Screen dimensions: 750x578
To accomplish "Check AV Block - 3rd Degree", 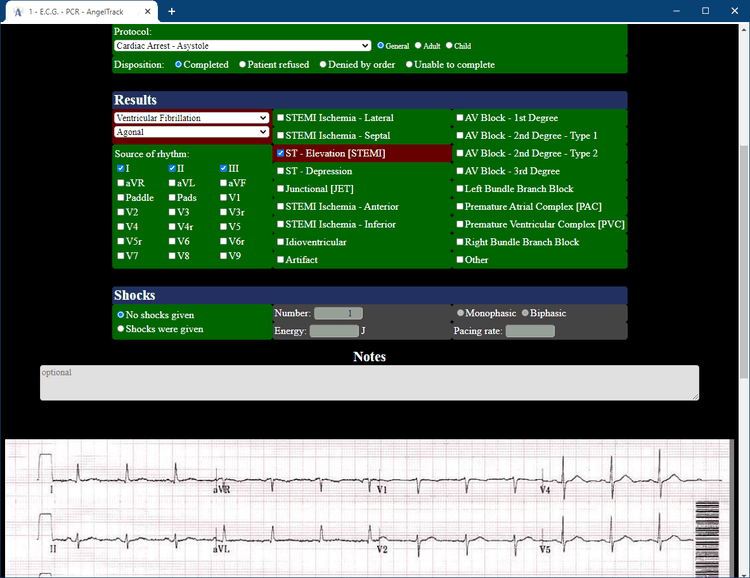I will [x=460, y=171].
